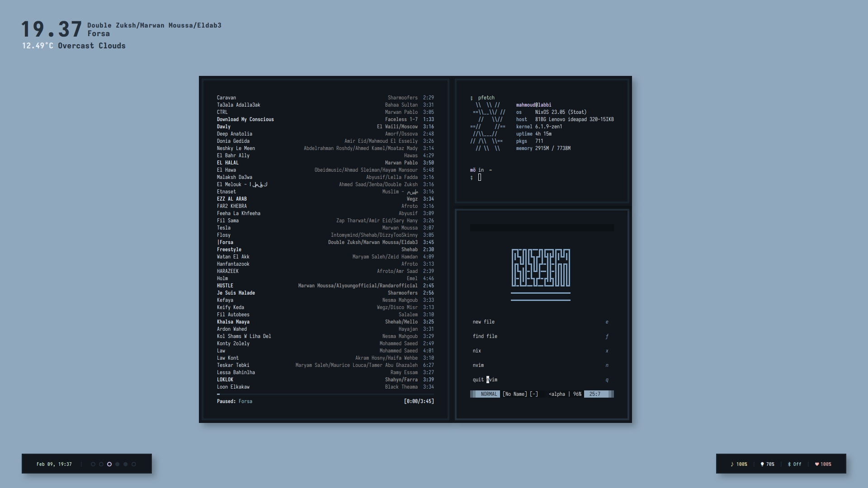Click the first workspace dot
Viewport: 868px width, 488px height.
coord(94,464)
